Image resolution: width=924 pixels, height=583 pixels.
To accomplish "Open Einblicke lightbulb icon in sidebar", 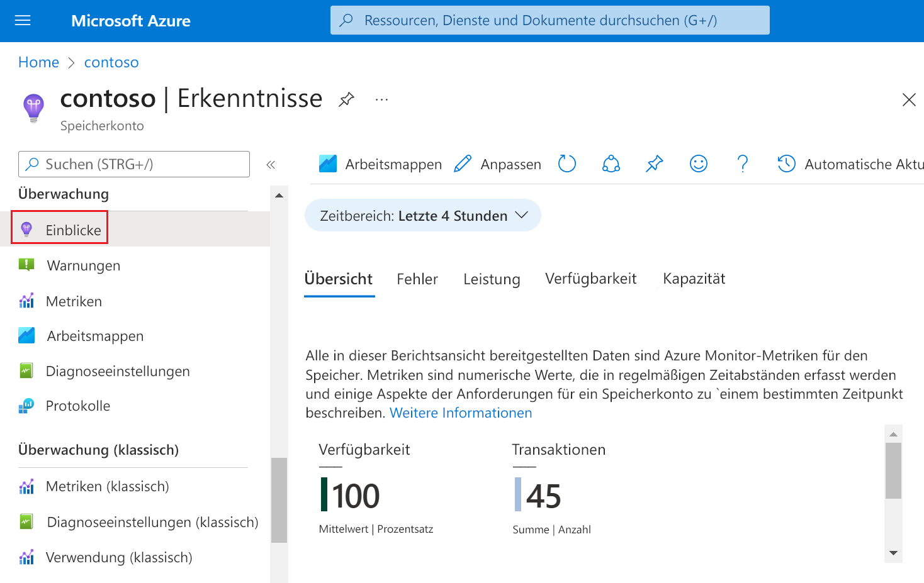I will click(x=26, y=230).
